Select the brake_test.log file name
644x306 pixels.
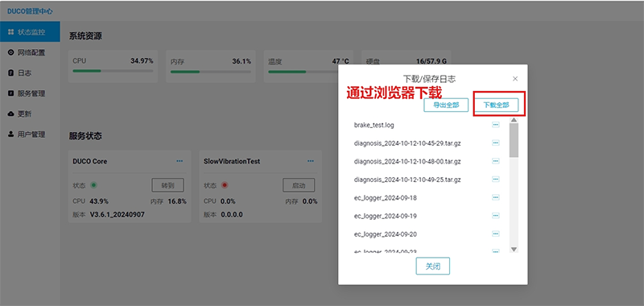click(374, 125)
